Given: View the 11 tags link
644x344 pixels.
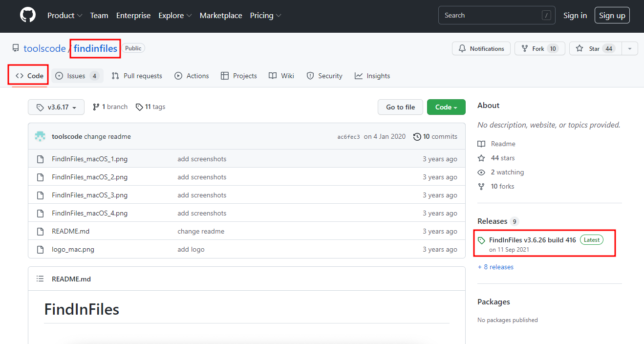Looking at the screenshot, I should (x=150, y=107).
